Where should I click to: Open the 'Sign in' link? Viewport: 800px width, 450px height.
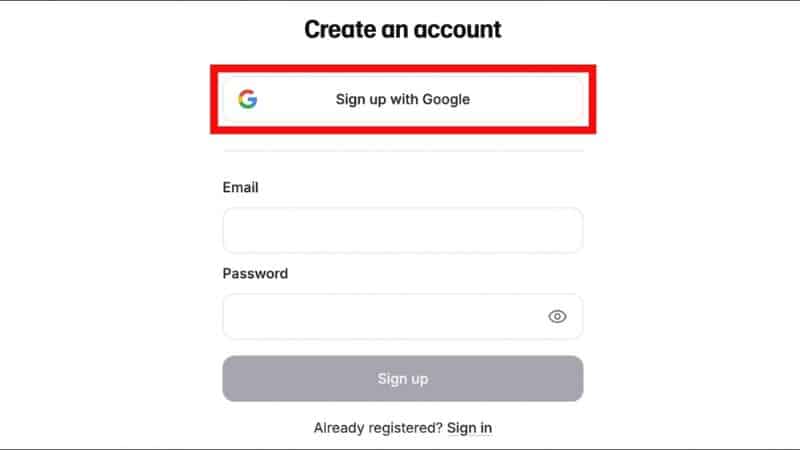469,428
